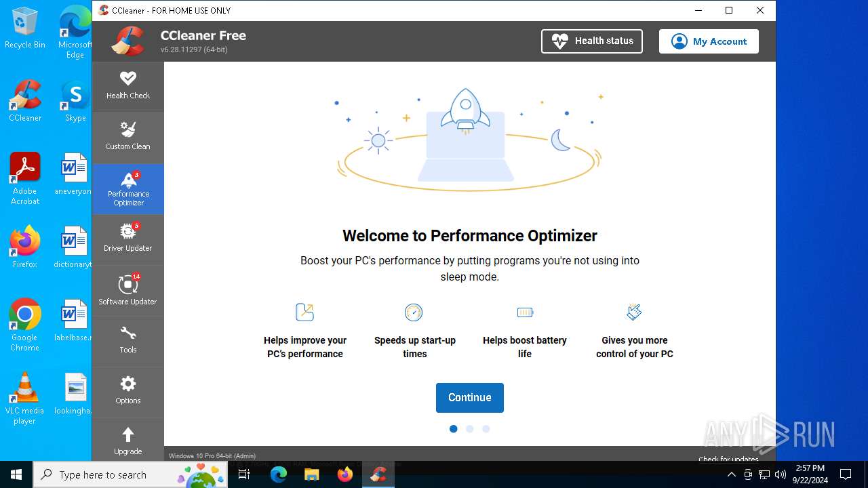Click Health status button
The height and width of the screenshot is (488, 868).
tap(592, 41)
